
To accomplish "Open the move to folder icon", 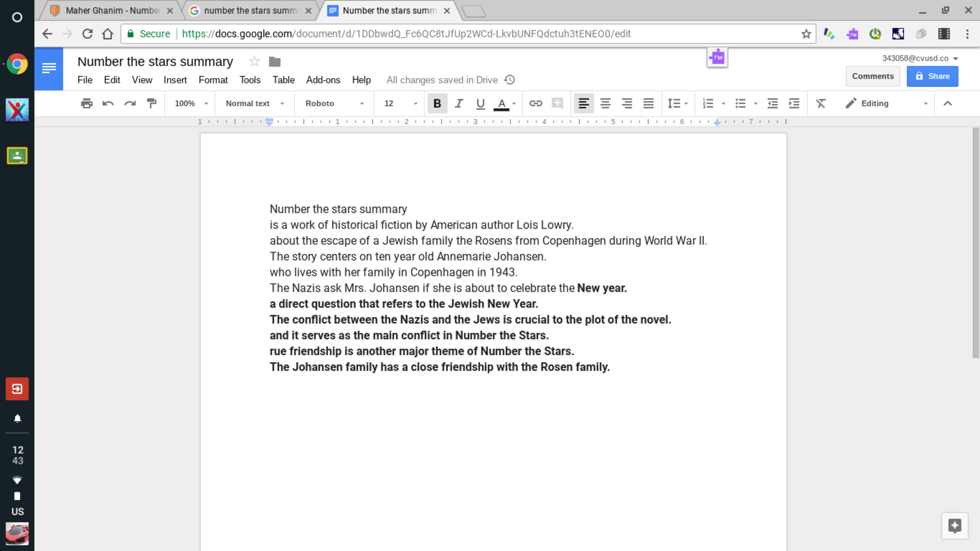I will pyautogui.click(x=275, y=62).
